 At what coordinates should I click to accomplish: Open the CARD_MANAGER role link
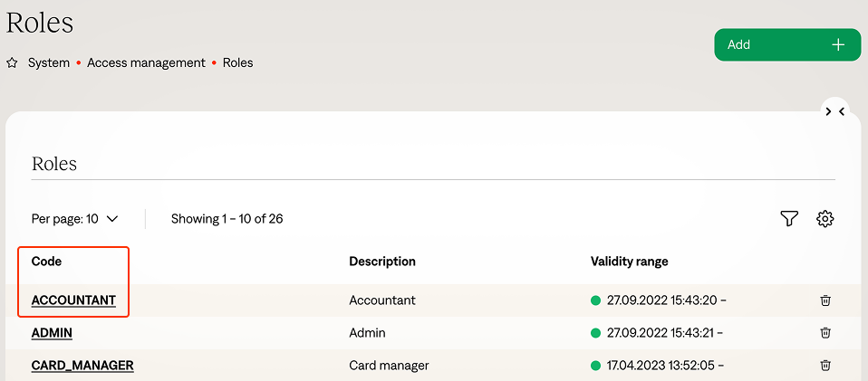tap(82, 366)
